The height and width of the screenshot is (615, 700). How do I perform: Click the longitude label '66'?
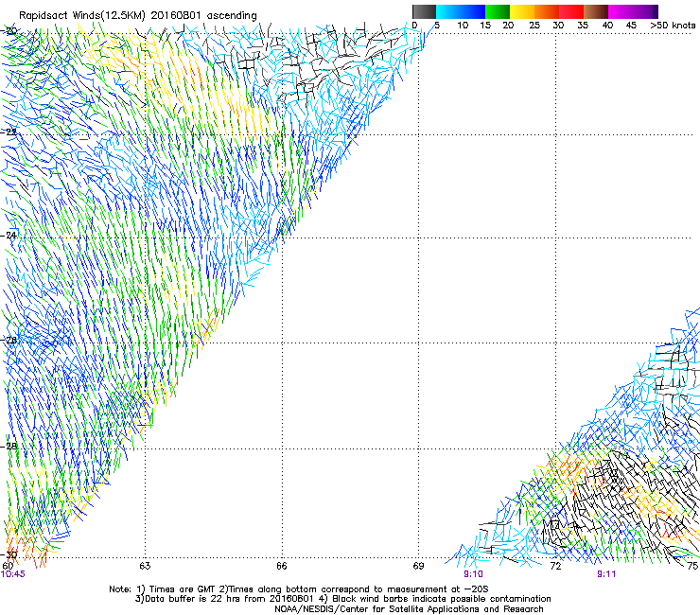point(282,566)
